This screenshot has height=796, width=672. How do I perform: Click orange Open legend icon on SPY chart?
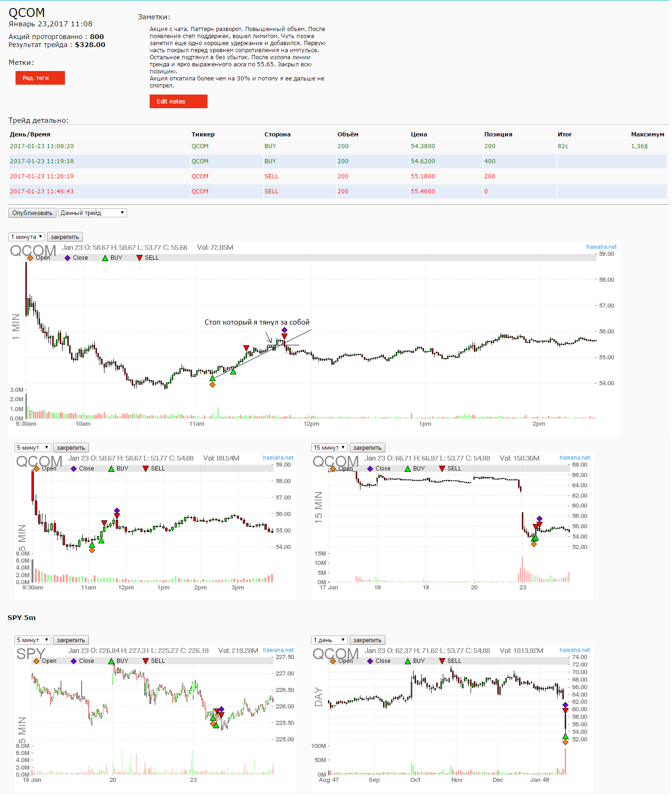pyautogui.click(x=36, y=661)
